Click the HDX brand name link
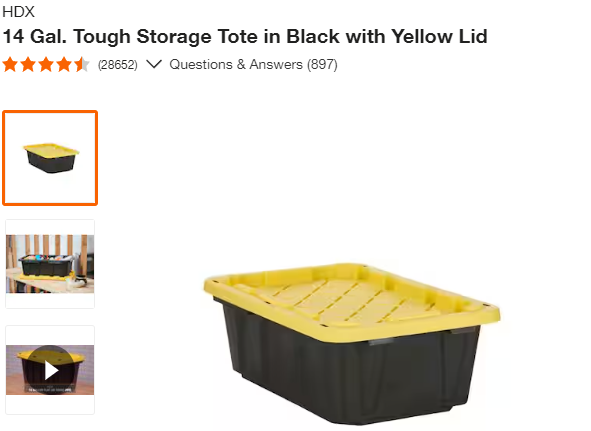The width and height of the screenshot is (591, 431). point(18,12)
